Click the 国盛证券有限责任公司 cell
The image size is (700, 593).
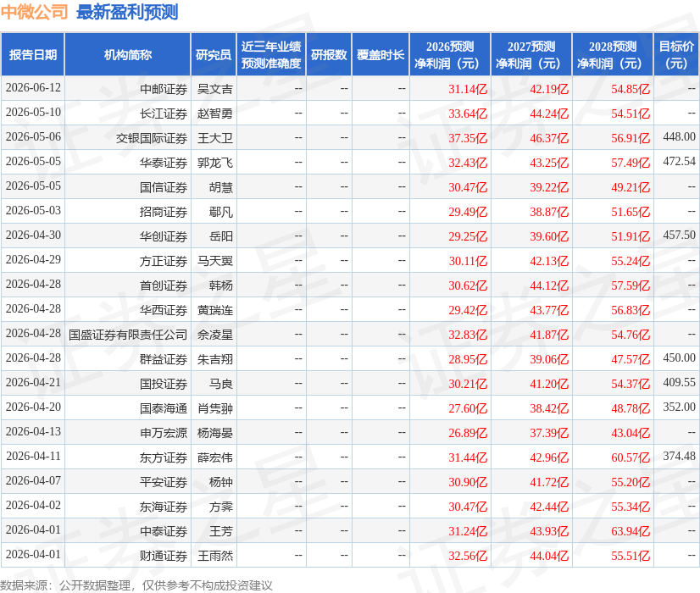pyautogui.click(x=128, y=335)
